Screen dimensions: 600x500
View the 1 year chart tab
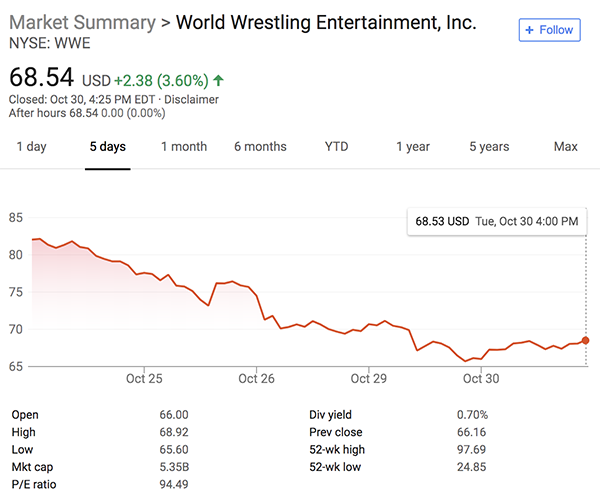tap(412, 147)
